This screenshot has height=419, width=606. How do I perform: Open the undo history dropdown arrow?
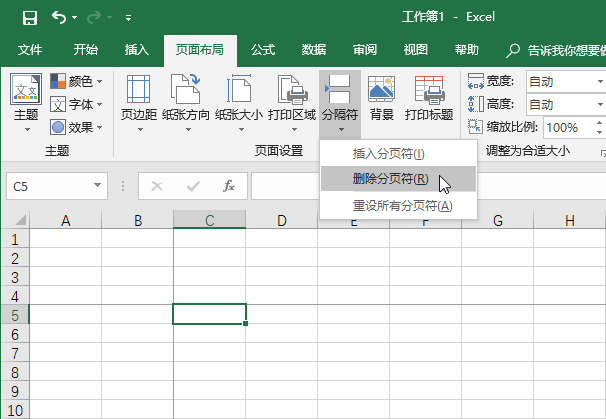[75, 17]
